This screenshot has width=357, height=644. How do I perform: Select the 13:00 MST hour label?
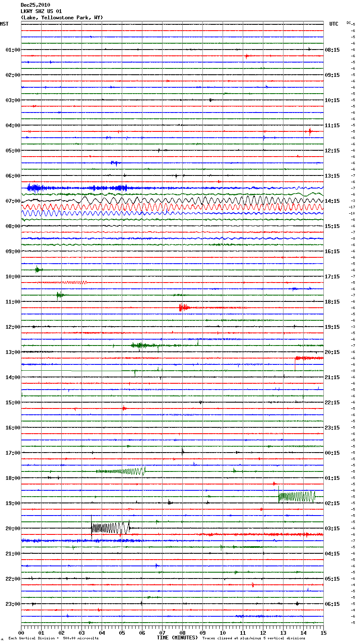[13, 352]
